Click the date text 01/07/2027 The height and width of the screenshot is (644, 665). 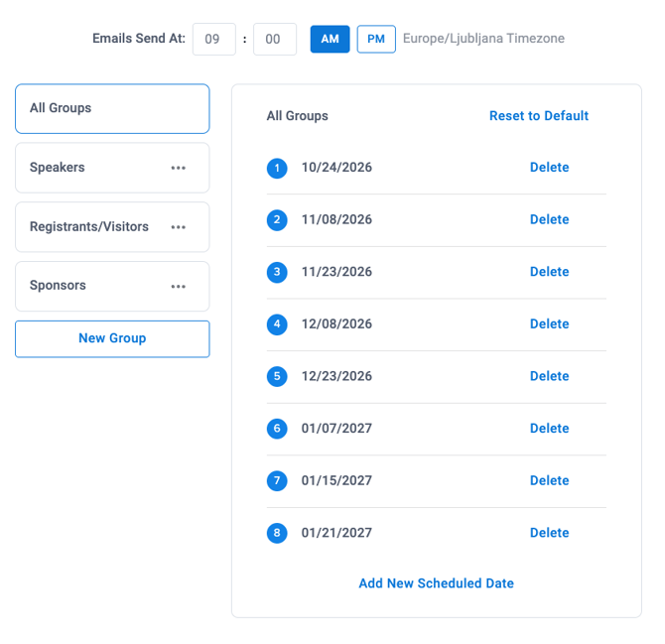click(336, 428)
